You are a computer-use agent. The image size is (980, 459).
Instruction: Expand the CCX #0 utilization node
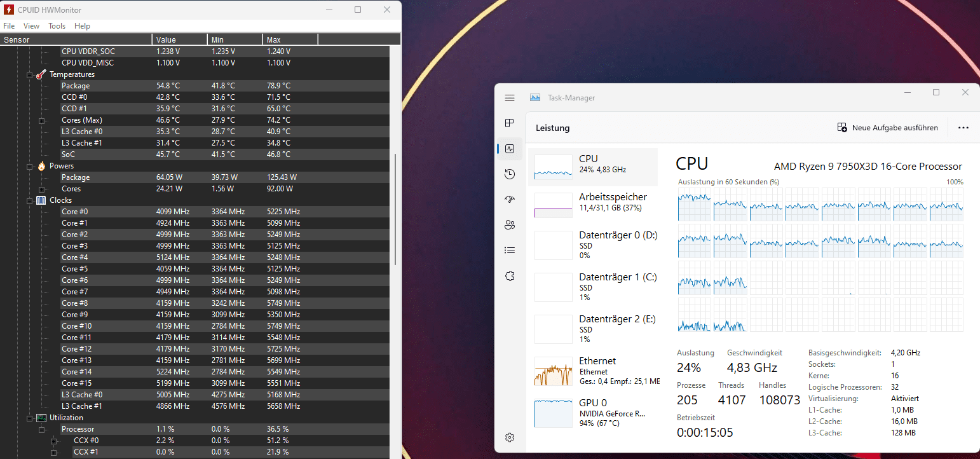[54, 441]
